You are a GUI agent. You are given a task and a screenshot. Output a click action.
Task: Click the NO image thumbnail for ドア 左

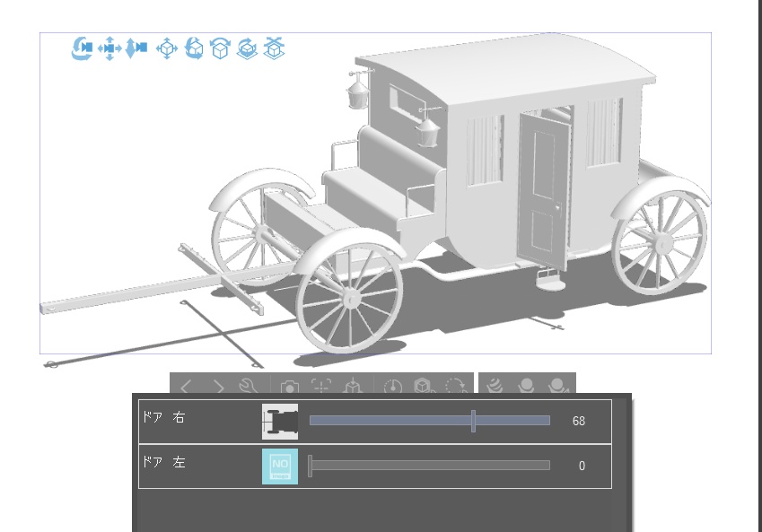pyautogui.click(x=280, y=467)
